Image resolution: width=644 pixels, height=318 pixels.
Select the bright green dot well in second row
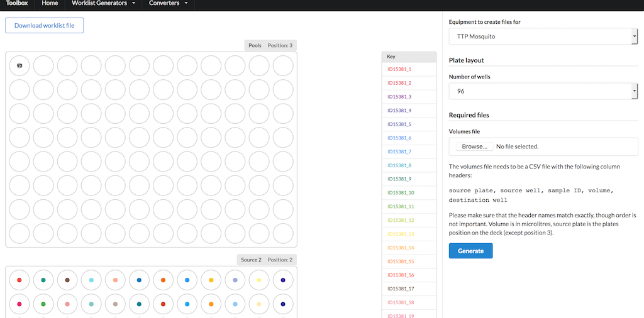coord(43,304)
